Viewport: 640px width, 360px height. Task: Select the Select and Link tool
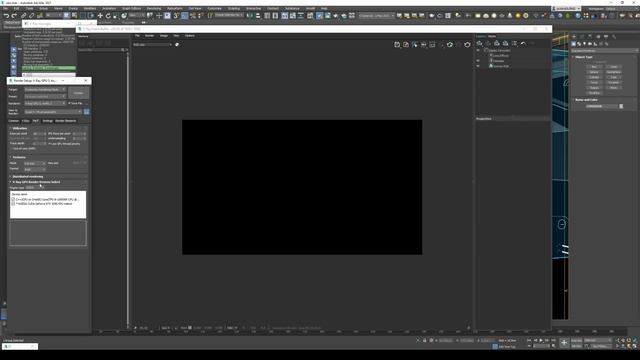pos(24,16)
